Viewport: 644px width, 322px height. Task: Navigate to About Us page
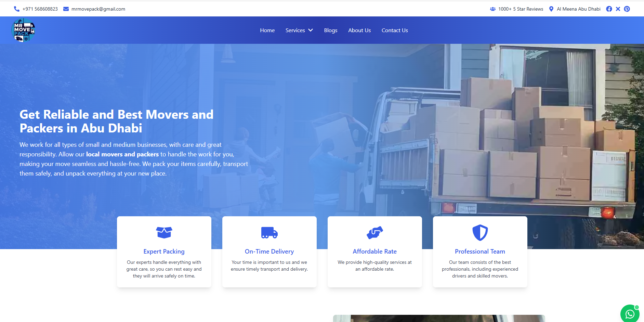(359, 30)
